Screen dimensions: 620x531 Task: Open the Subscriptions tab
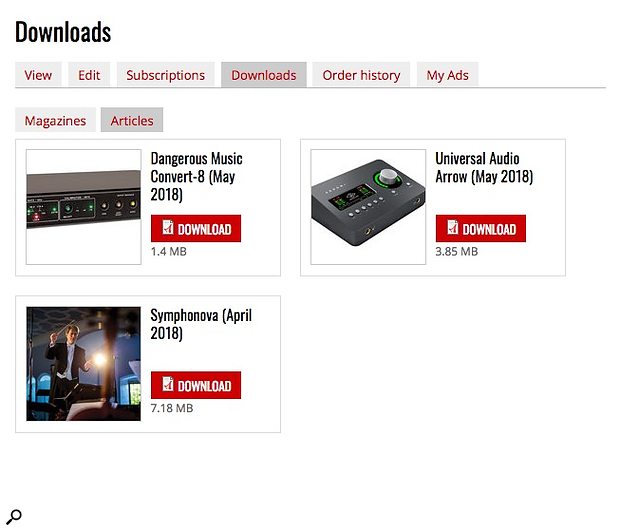click(165, 75)
